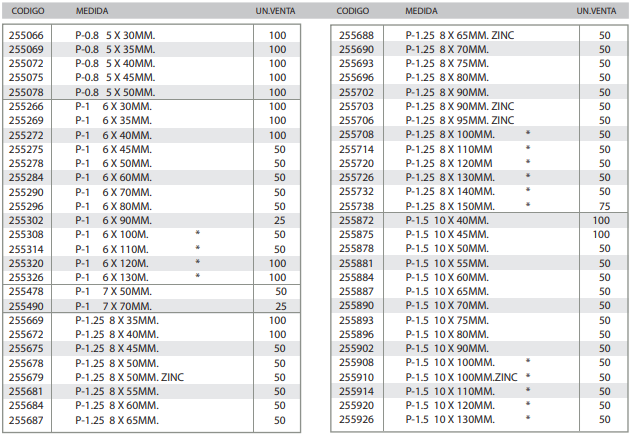The image size is (633, 434).
Task: Click the measure P-1 6 X 90MM.
Action: (113, 220)
